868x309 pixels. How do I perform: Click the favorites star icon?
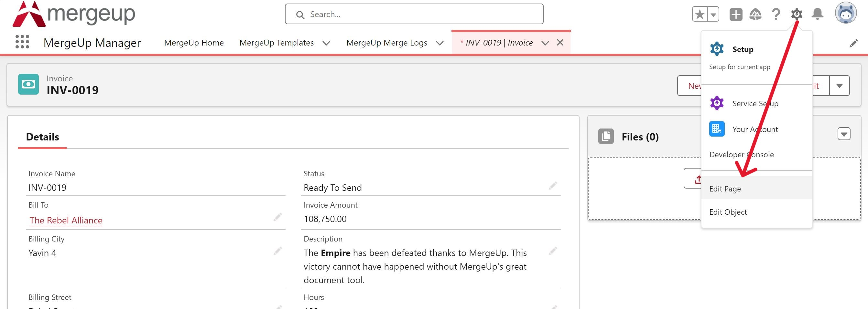[700, 14]
